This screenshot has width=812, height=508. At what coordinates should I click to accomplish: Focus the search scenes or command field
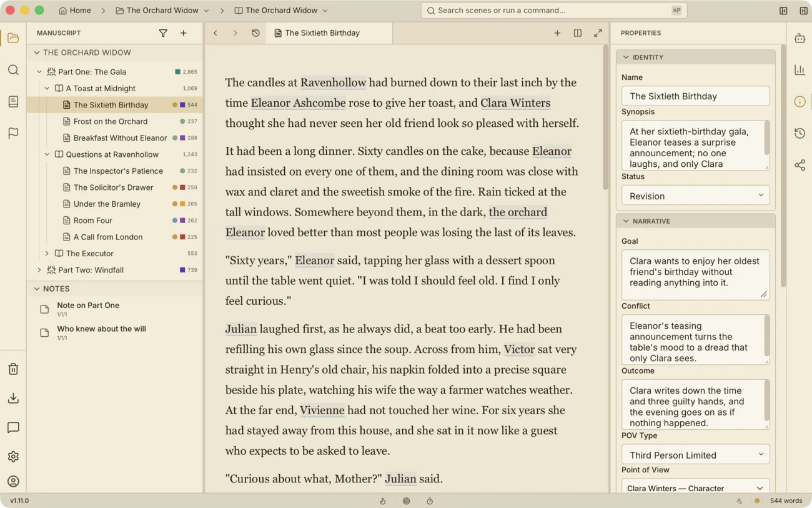[x=553, y=11]
